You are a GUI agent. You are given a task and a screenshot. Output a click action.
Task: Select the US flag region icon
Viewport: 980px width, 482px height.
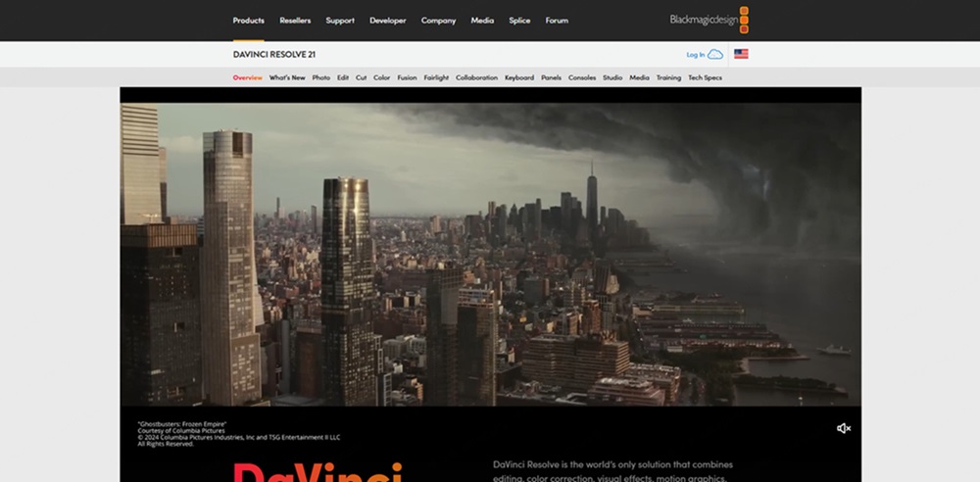[741, 54]
